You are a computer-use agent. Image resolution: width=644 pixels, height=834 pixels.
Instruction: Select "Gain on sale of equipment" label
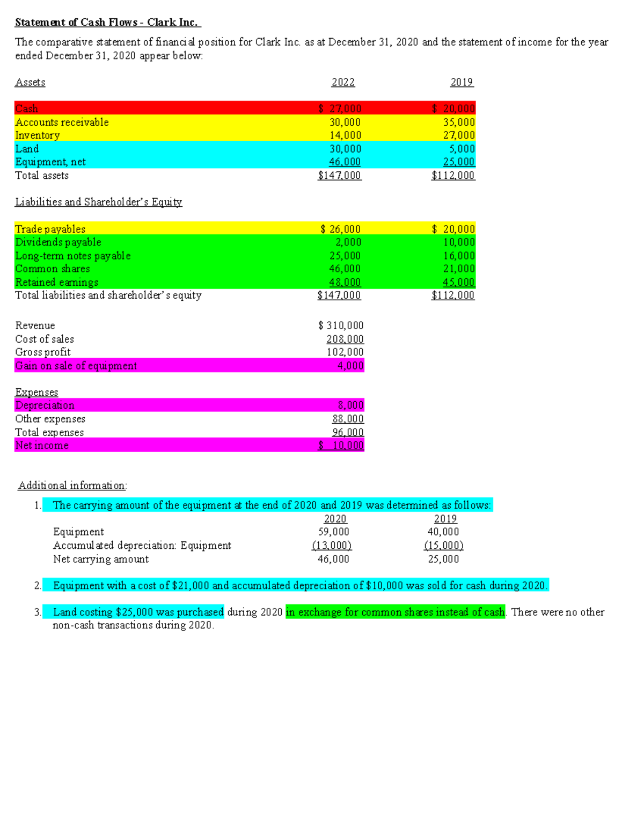tap(76, 366)
